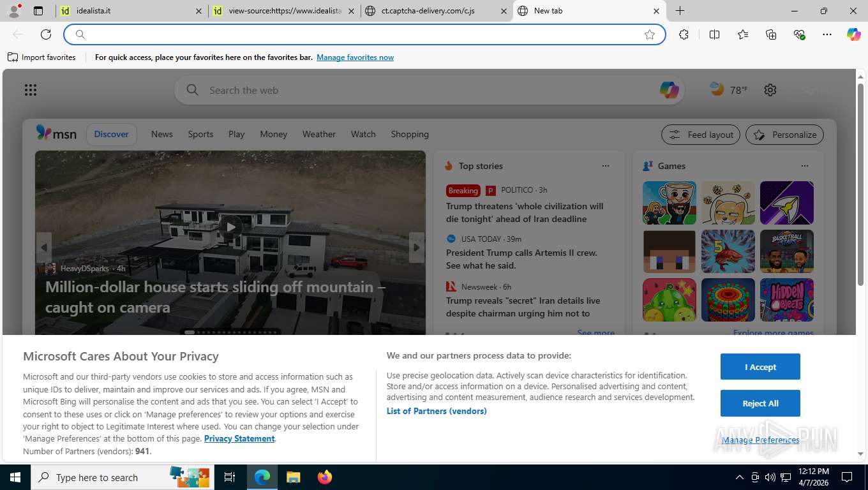868x490 pixels.
Task: Show hidden system tray icons
Action: 740,477
